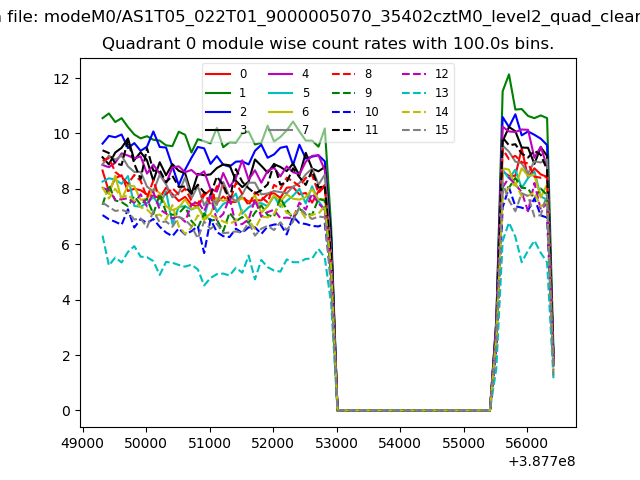This screenshot has height=480, width=640.
Task: Select the cyan dashed legend line for module 13
Action: (412, 93)
